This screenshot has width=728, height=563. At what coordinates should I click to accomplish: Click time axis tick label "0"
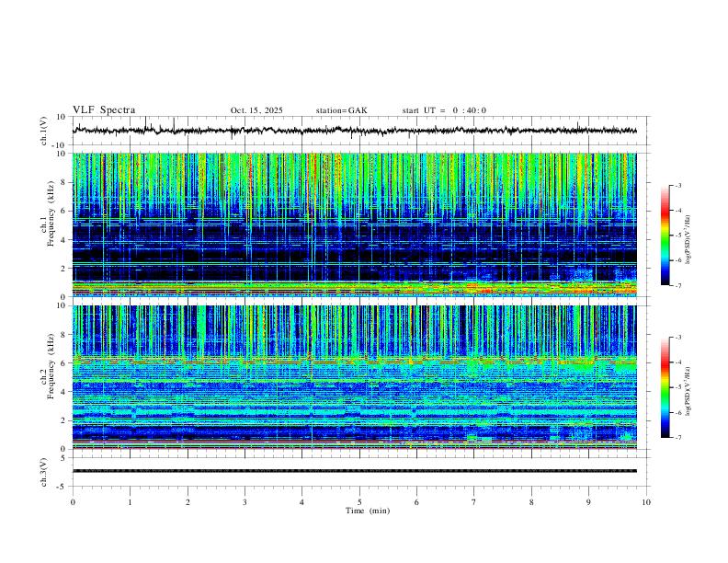coord(73,502)
